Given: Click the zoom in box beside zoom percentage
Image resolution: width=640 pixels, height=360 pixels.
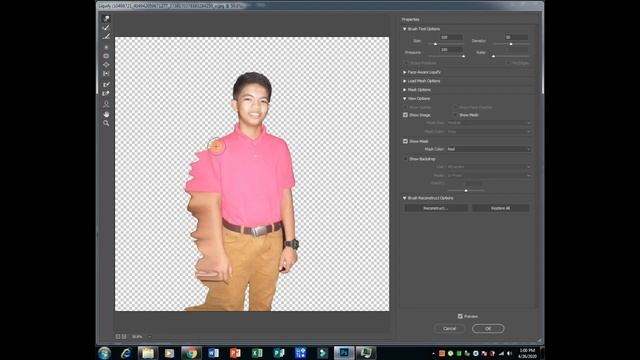Looking at the screenshot, I should click(x=124, y=337).
